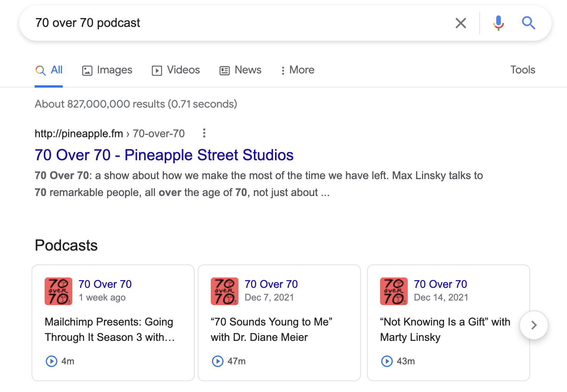Click the Podcasts section heading

(66, 246)
